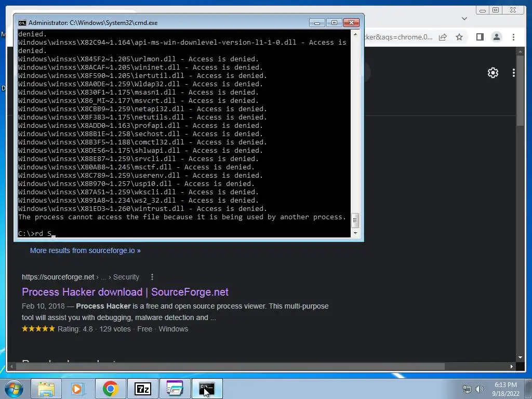
Task: Minimize the Chrome window
Action: [x=483, y=10]
